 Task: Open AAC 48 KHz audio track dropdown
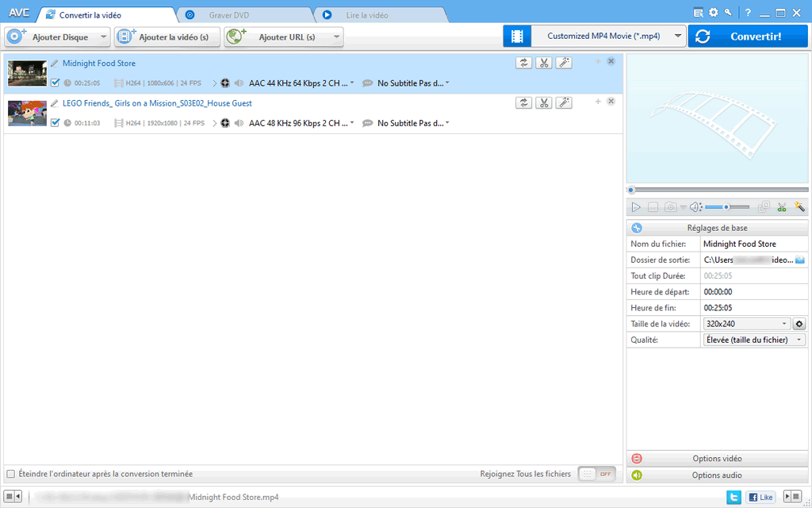pyautogui.click(x=352, y=123)
